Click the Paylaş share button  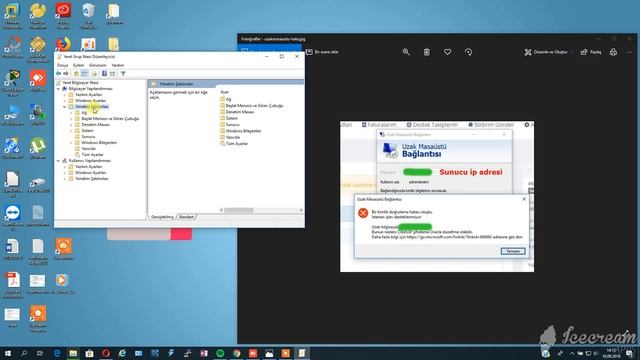pos(591,52)
